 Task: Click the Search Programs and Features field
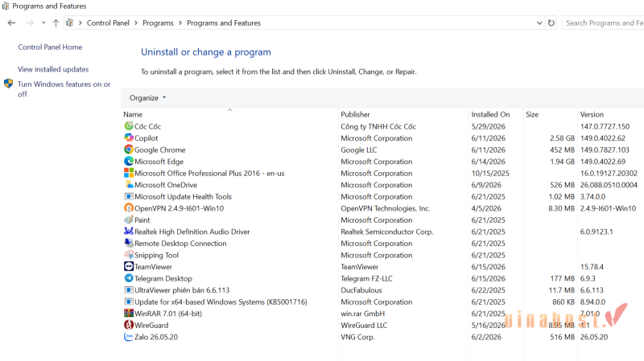603,23
